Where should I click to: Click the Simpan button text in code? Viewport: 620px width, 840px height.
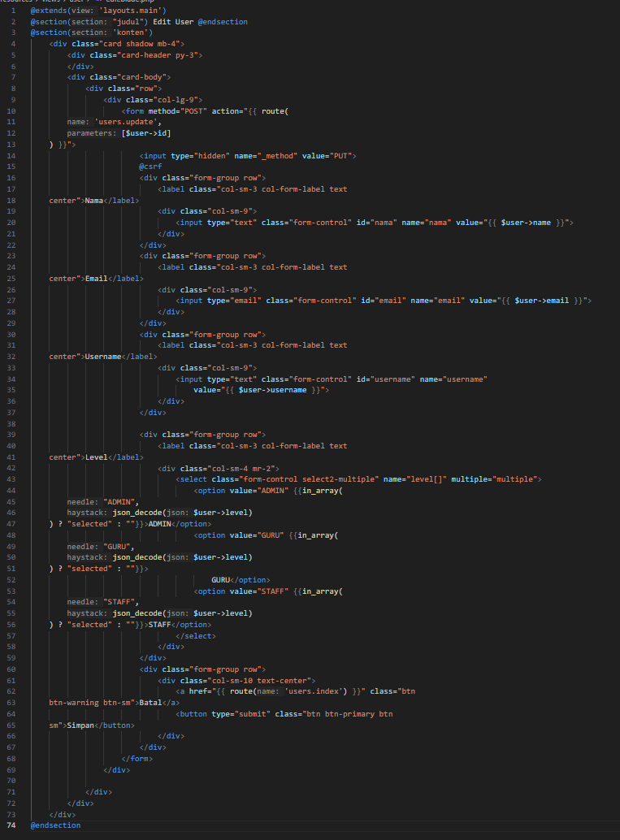pyautogui.click(x=80, y=725)
